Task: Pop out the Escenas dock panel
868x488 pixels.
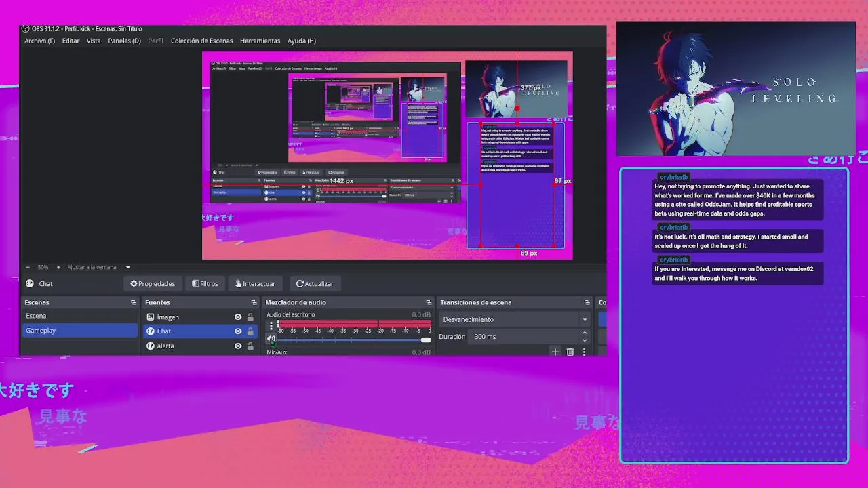Action: [134, 302]
